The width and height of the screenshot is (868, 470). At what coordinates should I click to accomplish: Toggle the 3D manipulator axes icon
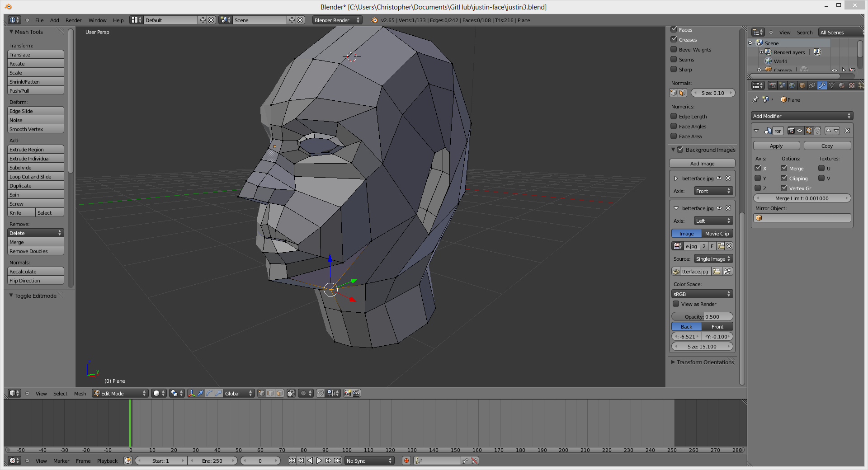point(191,393)
